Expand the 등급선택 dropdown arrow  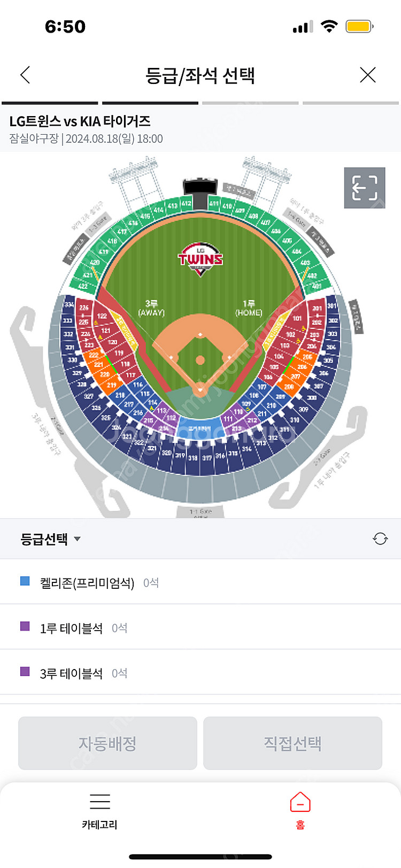click(77, 539)
